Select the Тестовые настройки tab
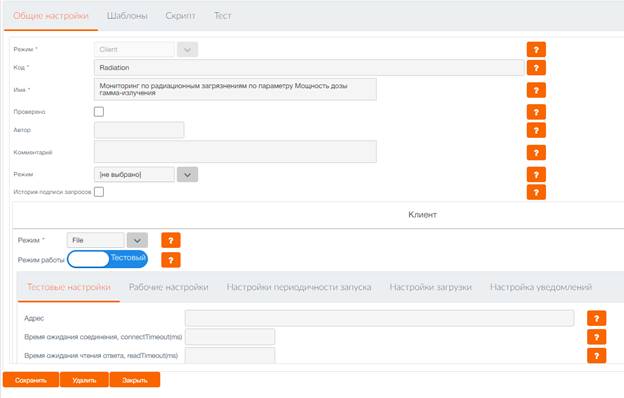Viewport: 624px width, 398px height. point(69,287)
